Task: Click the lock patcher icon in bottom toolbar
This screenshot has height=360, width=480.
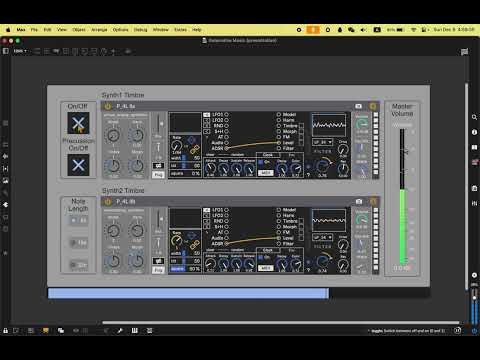Action: point(6,331)
